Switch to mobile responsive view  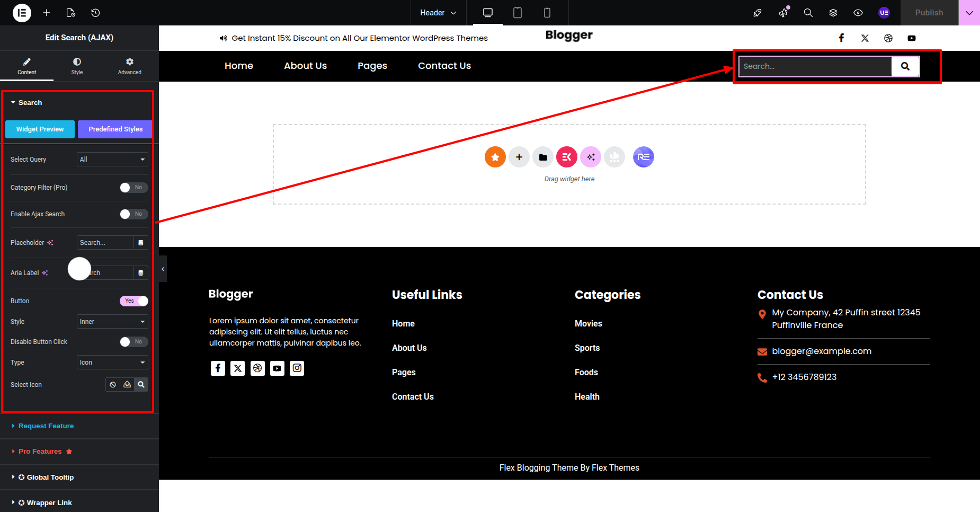click(547, 13)
